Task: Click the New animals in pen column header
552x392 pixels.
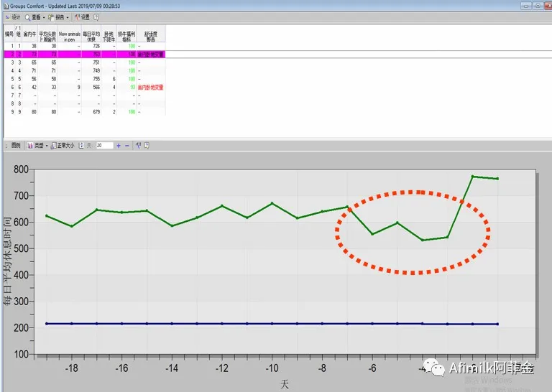Action: pos(69,34)
